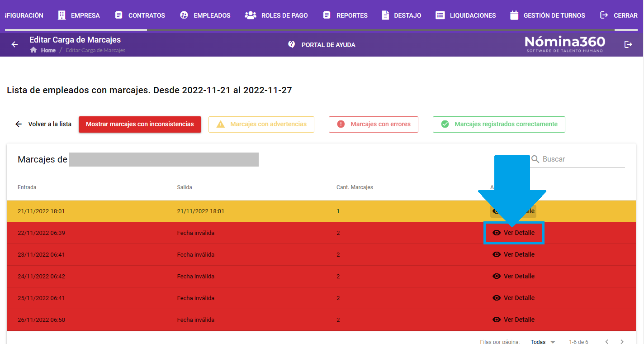The width and height of the screenshot is (644, 344).
Task: Click the clipboard icon beside Contratos
Action: [119, 15]
